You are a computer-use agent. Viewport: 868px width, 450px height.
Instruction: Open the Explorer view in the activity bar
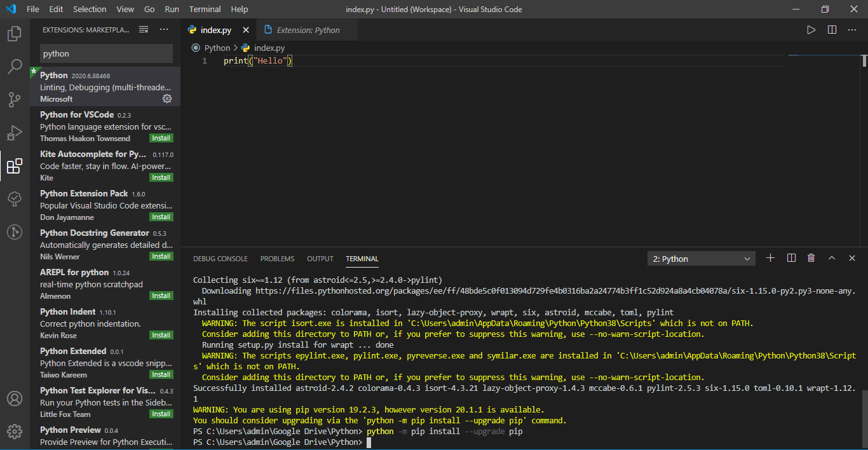click(x=14, y=34)
